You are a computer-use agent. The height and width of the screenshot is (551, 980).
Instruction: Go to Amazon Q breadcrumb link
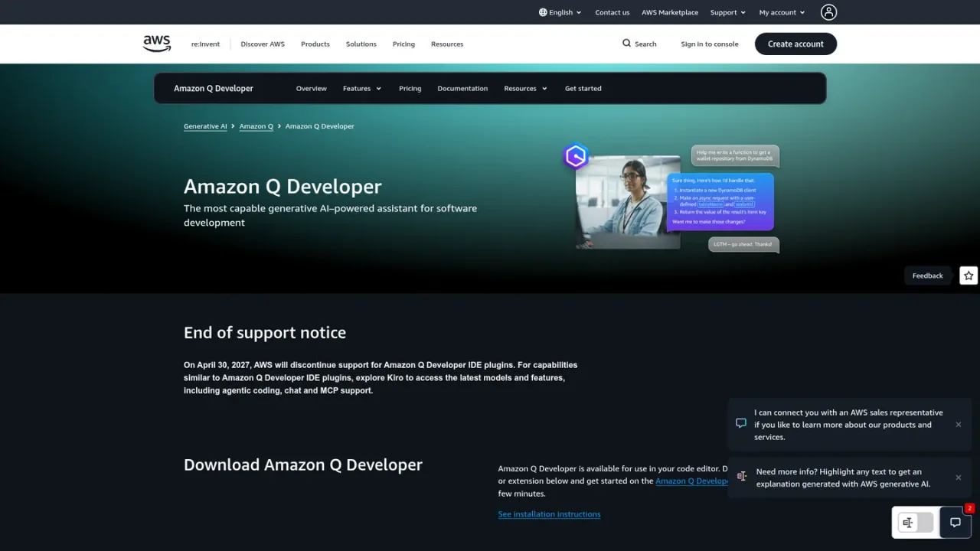pyautogui.click(x=256, y=126)
